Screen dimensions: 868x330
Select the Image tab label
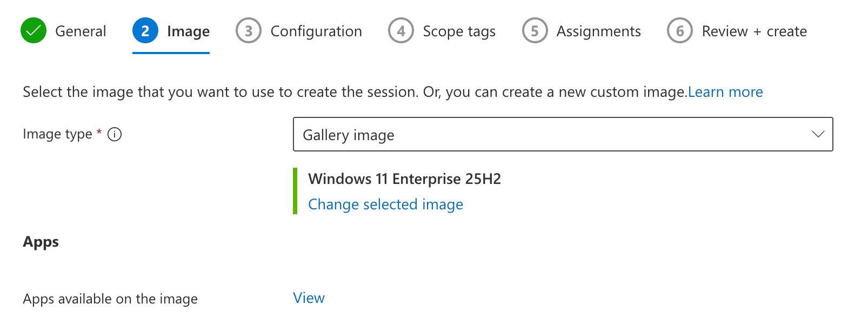pyautogui.click(x=188, y=31)
